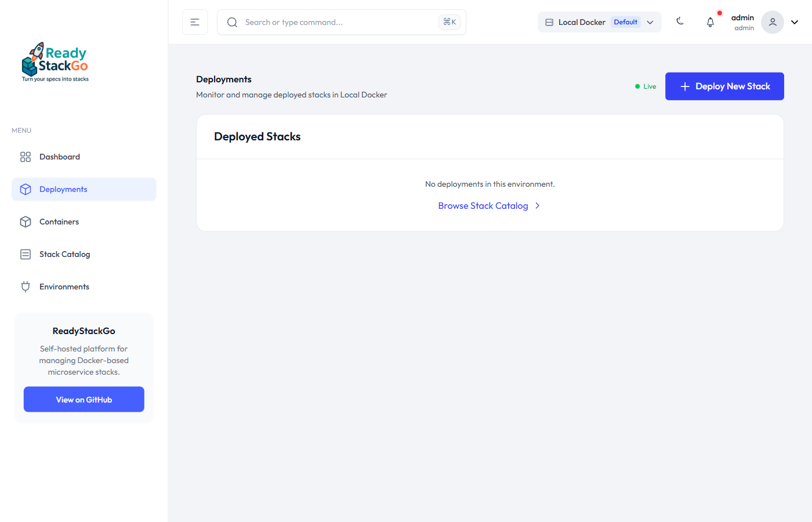This screenshot has height=522, width=812.
Task: Click the Dashboard grid icon
Action: point(26,157)
